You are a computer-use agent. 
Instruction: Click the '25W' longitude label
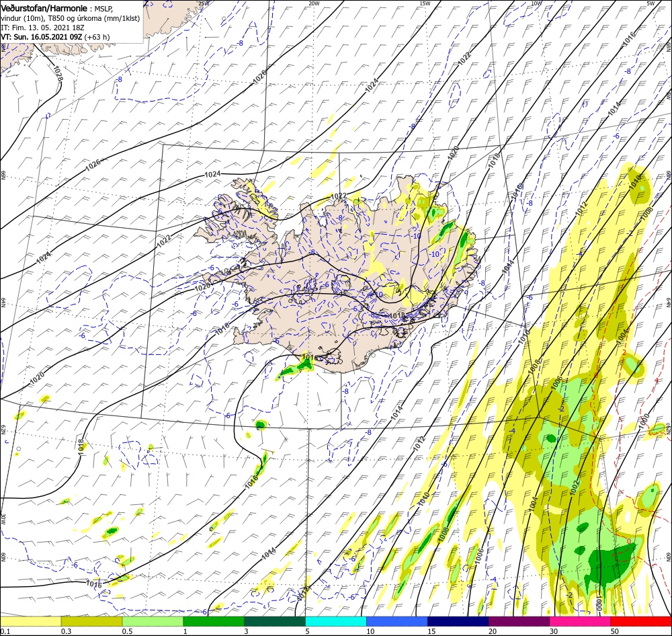(204, 3)
